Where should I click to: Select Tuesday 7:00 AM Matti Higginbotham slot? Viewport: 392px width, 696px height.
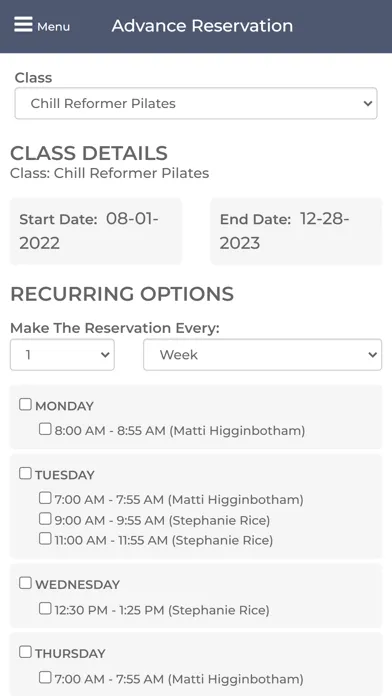pos(45,498)
